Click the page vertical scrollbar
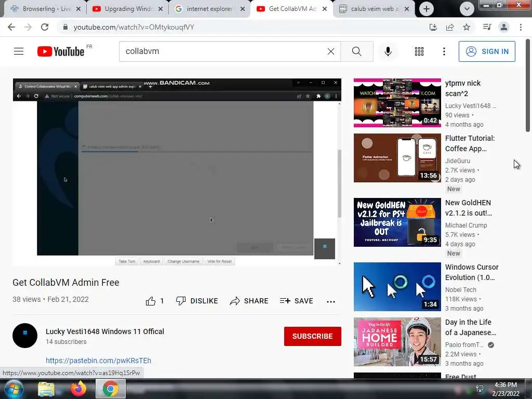 pyautogui.click(x=528, y=86)
